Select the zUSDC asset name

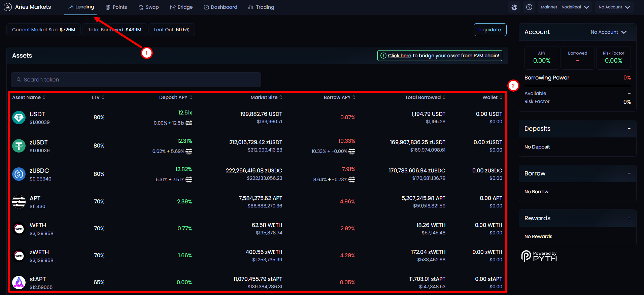39,171
